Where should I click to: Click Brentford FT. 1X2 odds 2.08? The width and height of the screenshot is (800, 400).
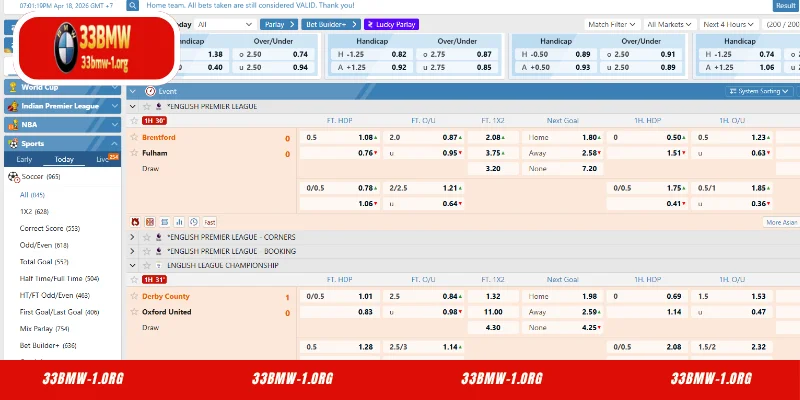tap(493, 137)
